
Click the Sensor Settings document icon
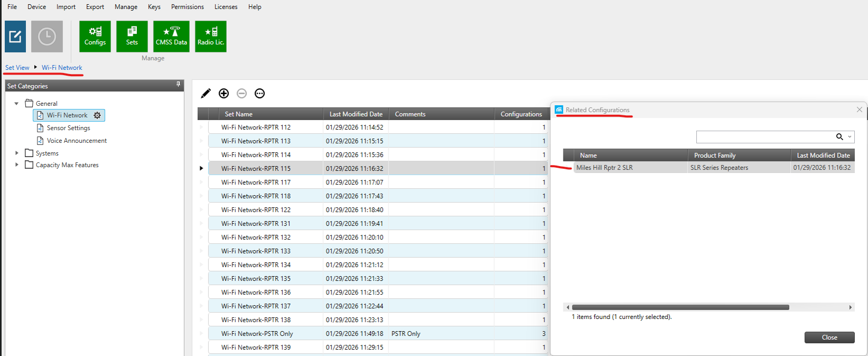(x=40, y=128)
